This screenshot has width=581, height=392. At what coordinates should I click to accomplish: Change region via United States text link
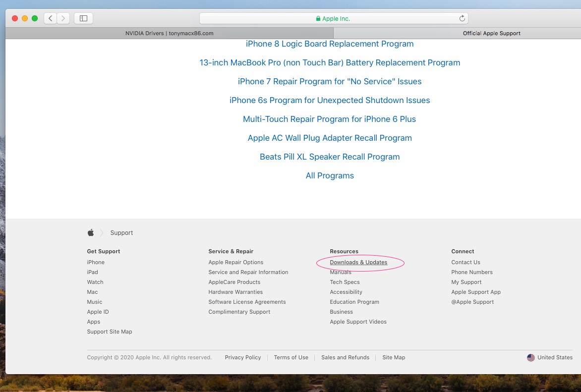point(555,357)
